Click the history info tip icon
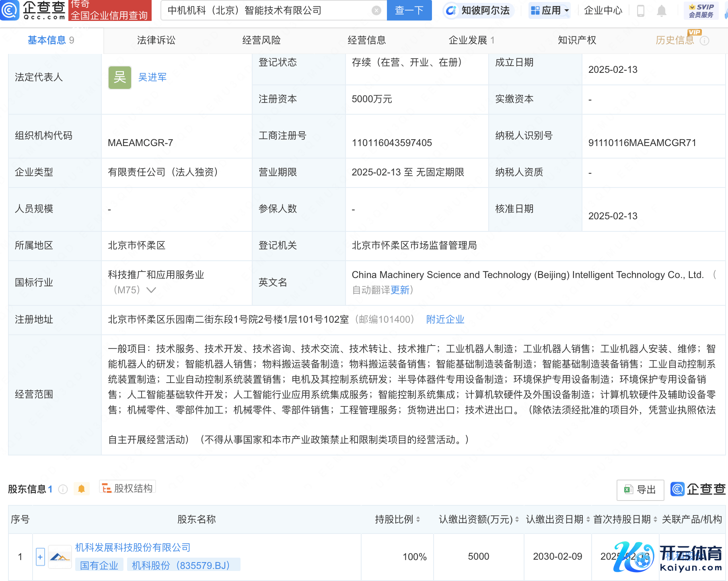The width and height of the screenshot is (728, 581). (x=705, y=41)
